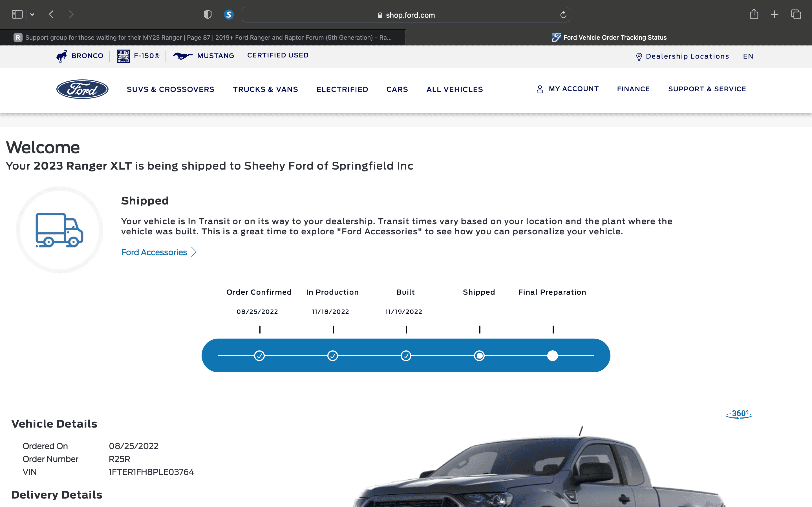Screen dimensions: 812x507
Task: Reload the page with the refresh icon
Action: point(563,15)
